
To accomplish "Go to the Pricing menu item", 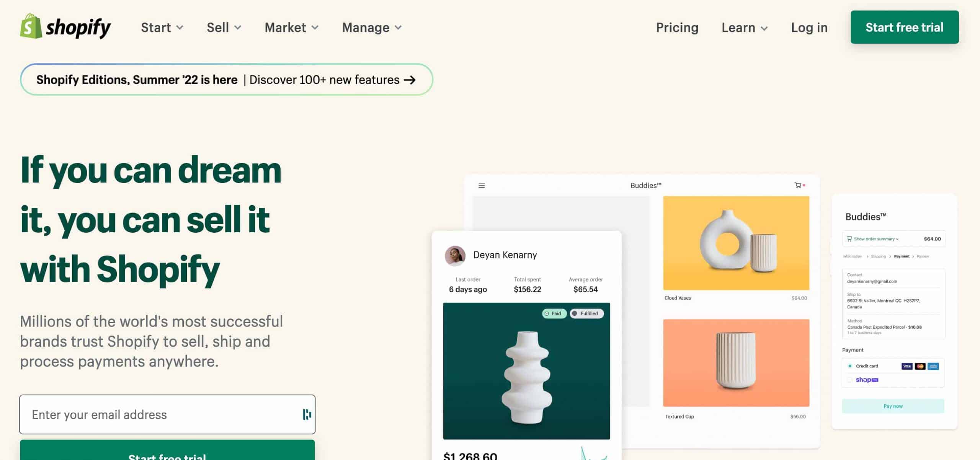I will (x=677, y=27).
